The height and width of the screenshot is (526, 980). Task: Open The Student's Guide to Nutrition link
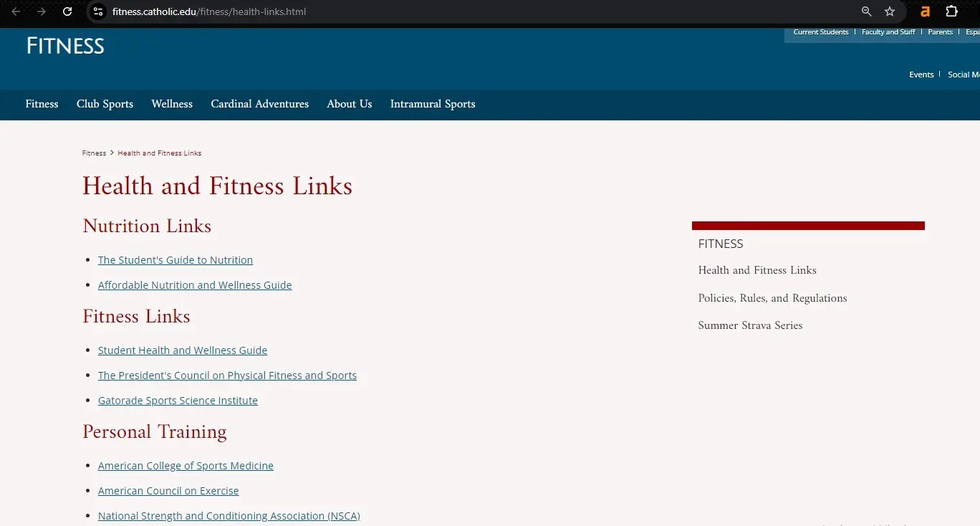(176, 260)
